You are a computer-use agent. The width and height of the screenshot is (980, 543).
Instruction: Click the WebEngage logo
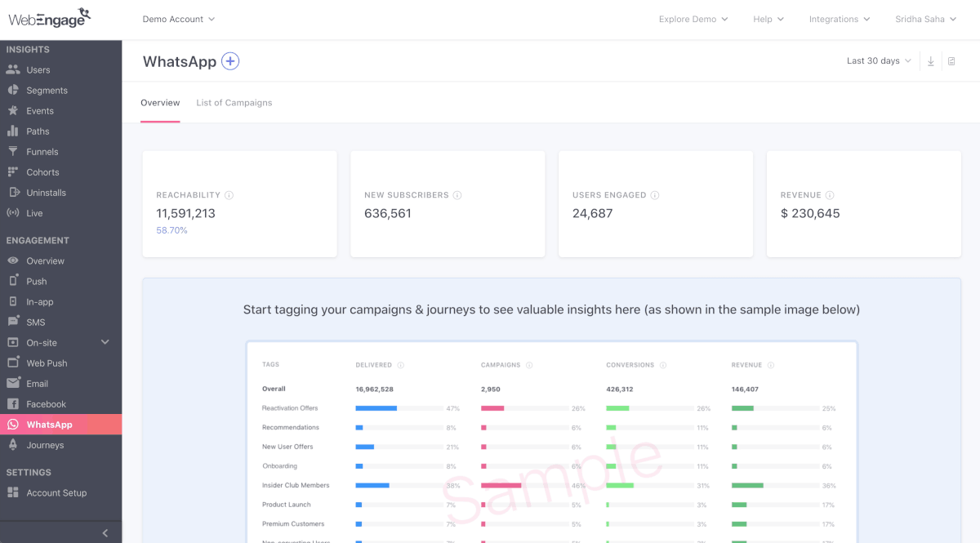tap(50, 17)
